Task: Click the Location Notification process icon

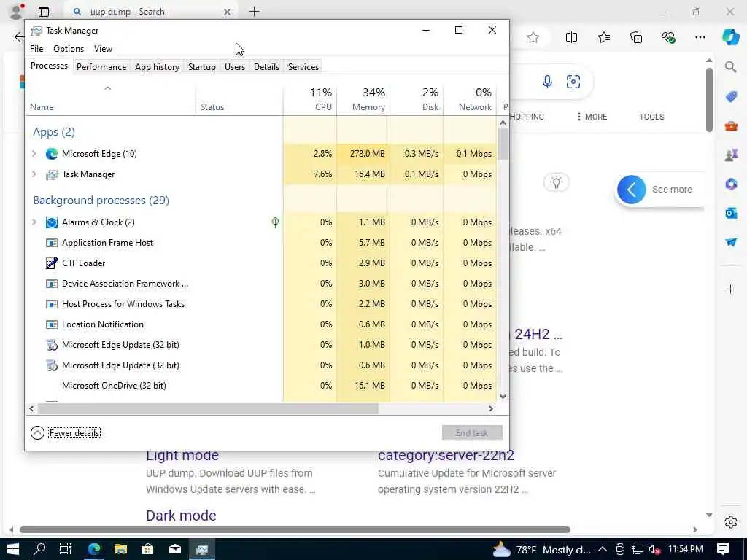Action: [52, 324]
